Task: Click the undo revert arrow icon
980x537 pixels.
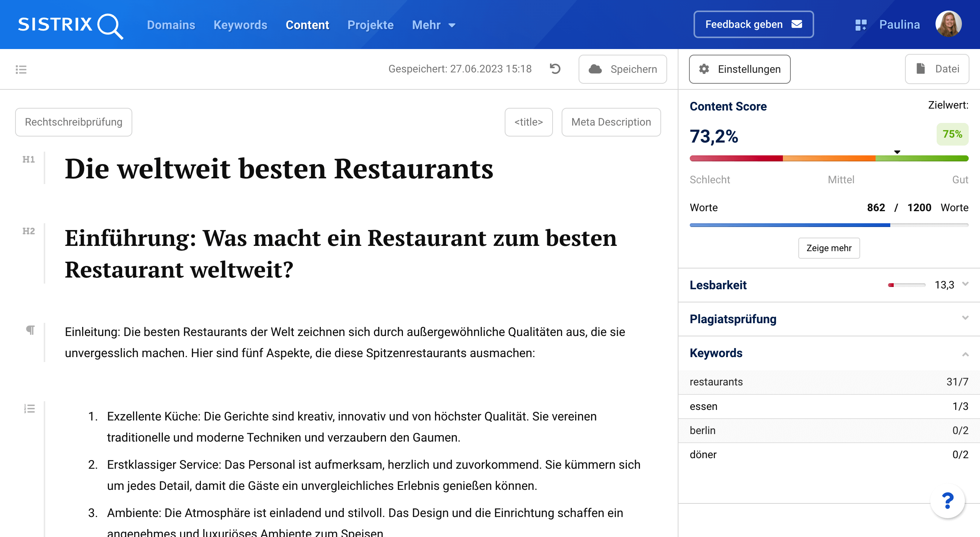Action: click(555, 69)
